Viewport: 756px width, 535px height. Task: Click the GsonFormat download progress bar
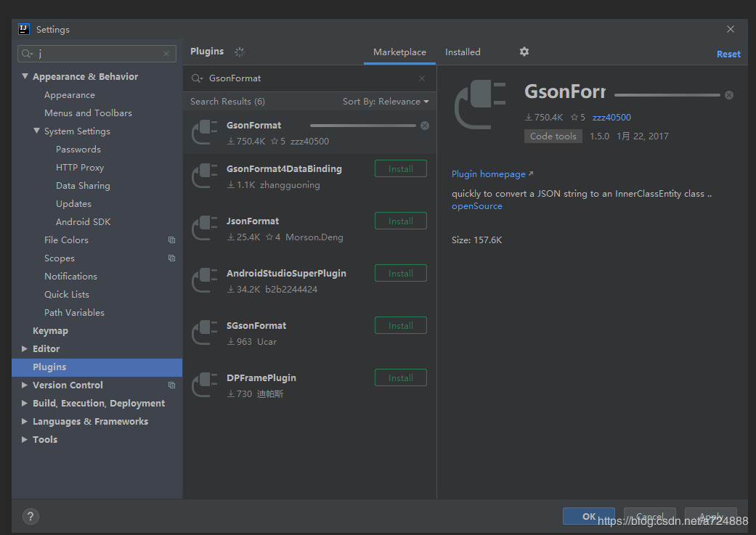pyautogui.click(x=363, y=126)
